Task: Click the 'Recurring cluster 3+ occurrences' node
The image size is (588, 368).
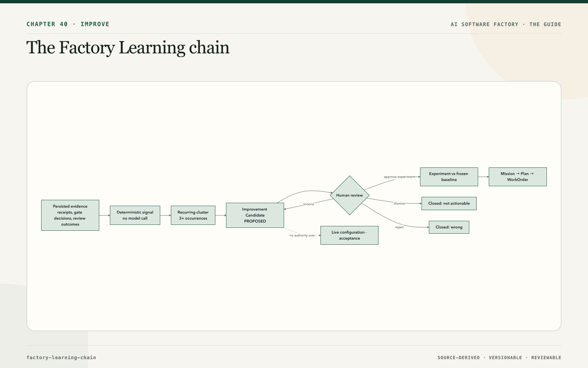Action: 193,215
